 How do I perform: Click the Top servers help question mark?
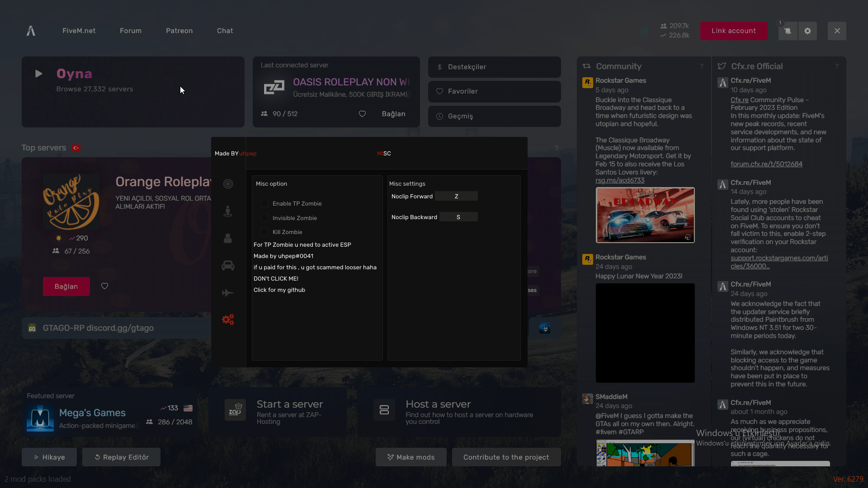[x=557, y=148]
